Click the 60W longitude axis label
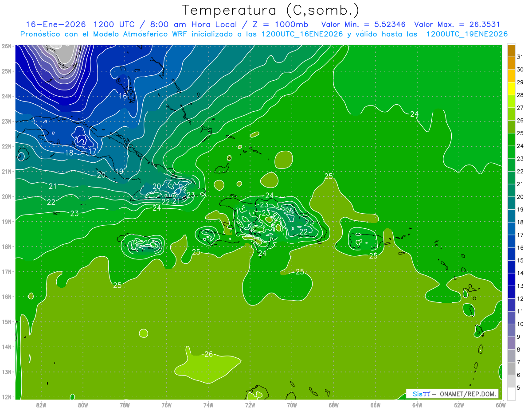Screen dimensions: 532x411 (501, 404)
